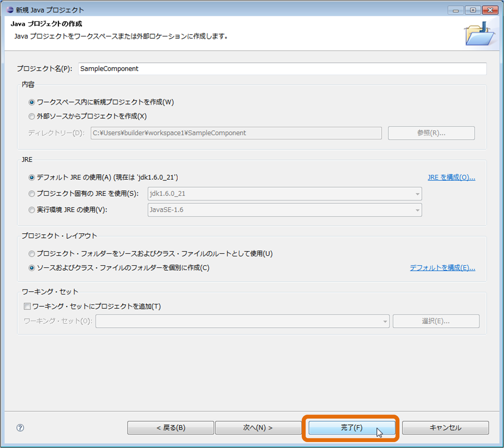Screen dimensions: 504x448
Task: Click the directory path field
Action: 236,133
